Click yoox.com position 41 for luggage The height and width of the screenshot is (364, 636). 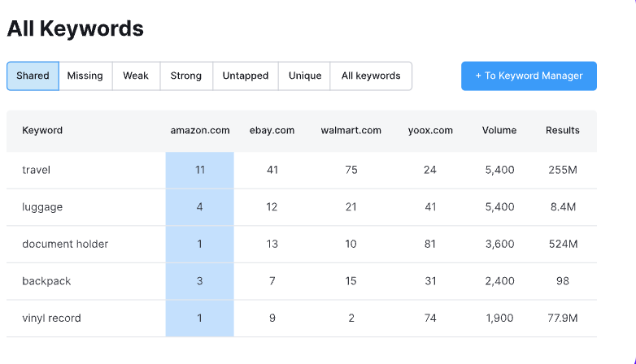pyautogui.click(x=430, y=207)
